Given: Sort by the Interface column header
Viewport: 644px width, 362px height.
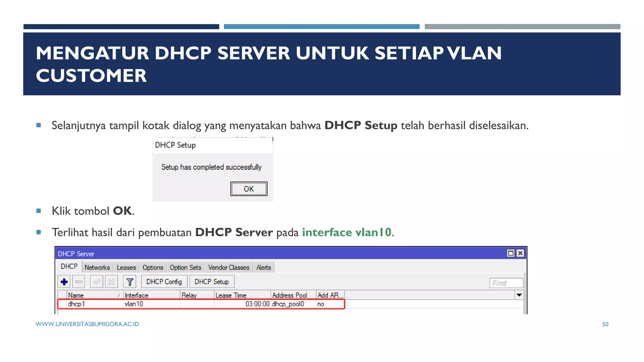Looking at the screenshot, I should pyautogui.click(x=152, y=295).
